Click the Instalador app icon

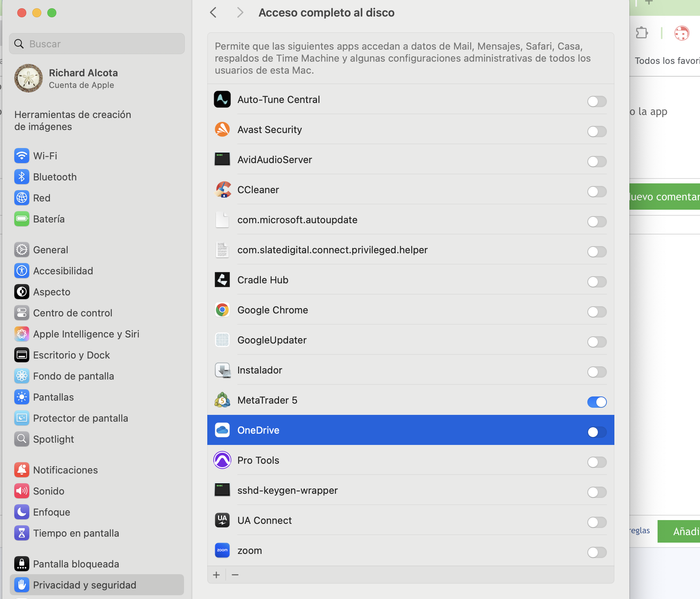(x=222, y=370)
